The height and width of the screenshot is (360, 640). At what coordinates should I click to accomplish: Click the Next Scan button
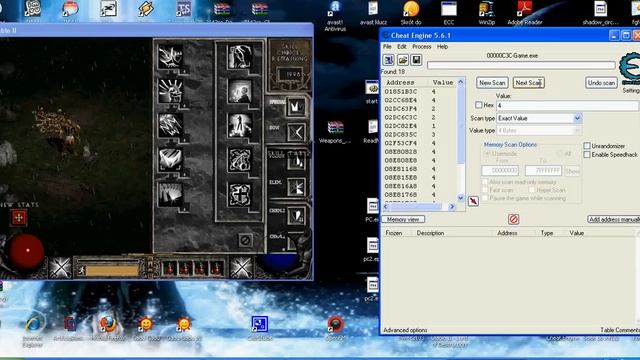529,83
